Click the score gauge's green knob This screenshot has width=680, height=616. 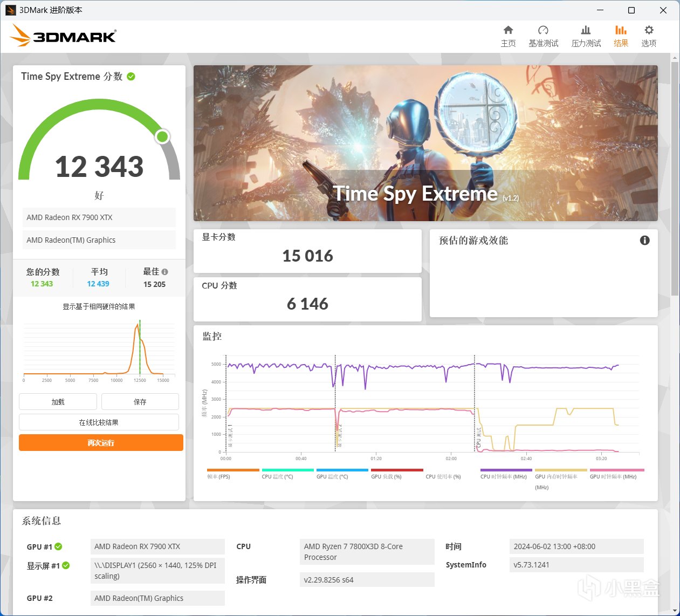point(162,136)
